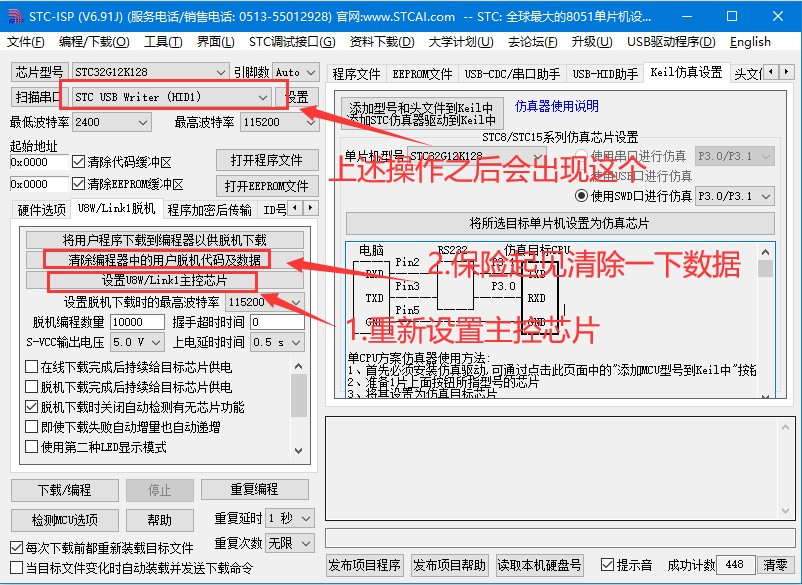Screen dimensions: 802x585
Task: Open the 资料下载(D) menu
Action: click(x=382, y=42)
